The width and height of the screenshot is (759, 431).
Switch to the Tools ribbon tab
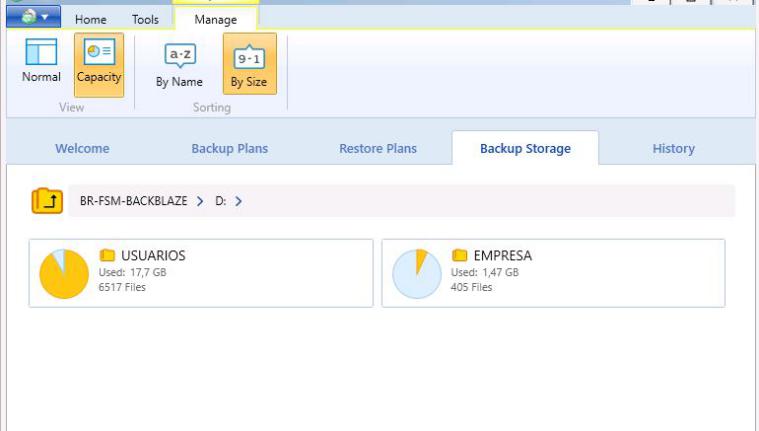(146, 19)
